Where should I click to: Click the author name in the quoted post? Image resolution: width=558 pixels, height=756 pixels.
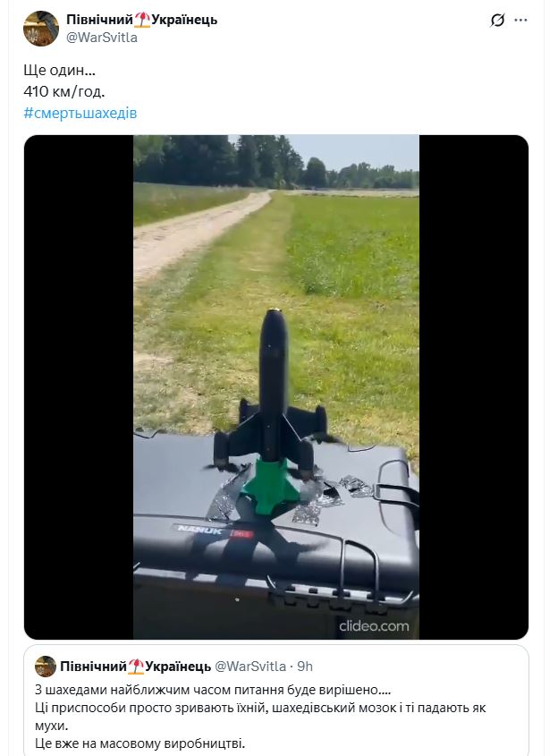coord(135,667)
